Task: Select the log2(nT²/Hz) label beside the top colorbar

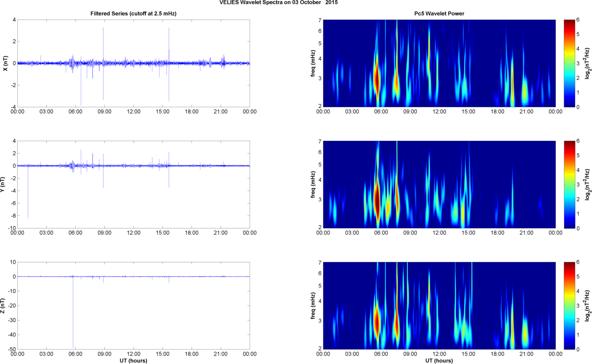Action: tap(588, 63)
